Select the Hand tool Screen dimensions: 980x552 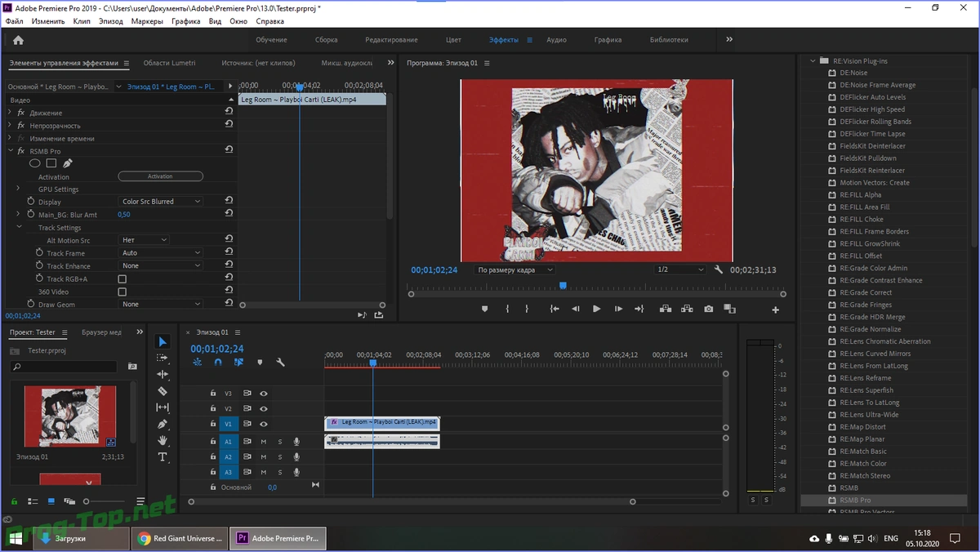point(163,441)
